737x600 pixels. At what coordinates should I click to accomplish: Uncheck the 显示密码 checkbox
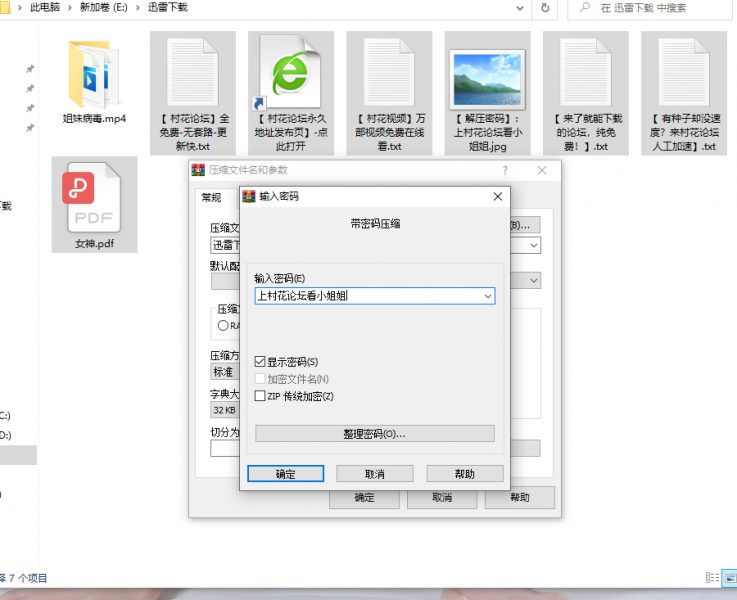[261, 362]
